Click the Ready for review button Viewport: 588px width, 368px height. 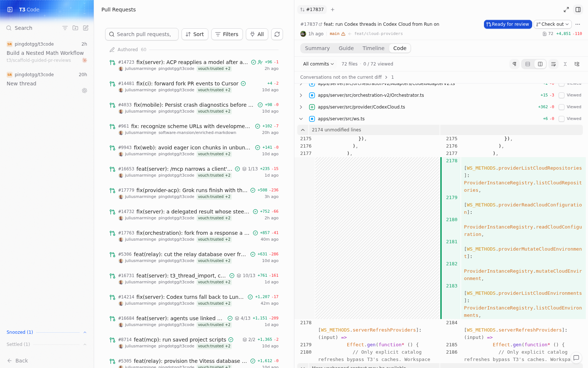pos(508,24)
